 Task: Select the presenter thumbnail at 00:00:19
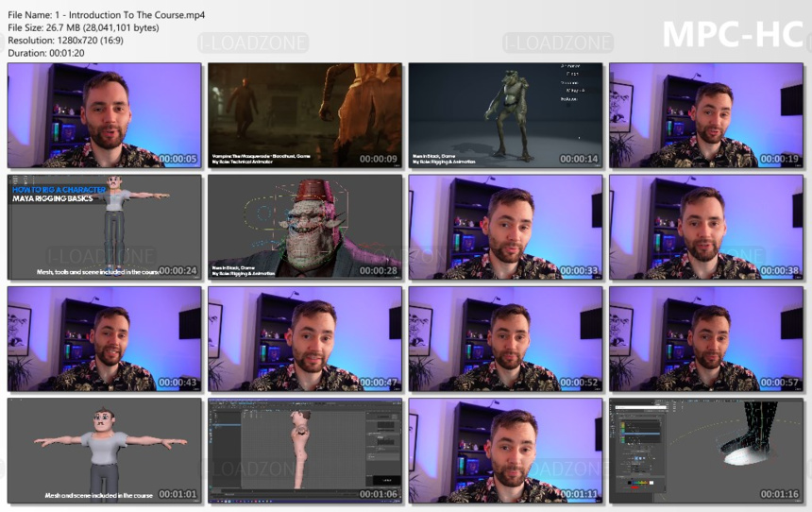pyautogui.click(x=706, y=115)
